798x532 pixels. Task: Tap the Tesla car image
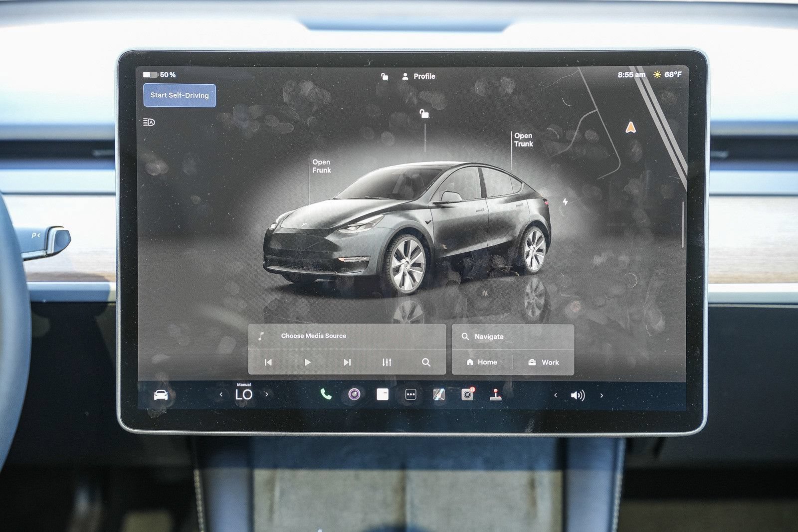pos(407,228)
